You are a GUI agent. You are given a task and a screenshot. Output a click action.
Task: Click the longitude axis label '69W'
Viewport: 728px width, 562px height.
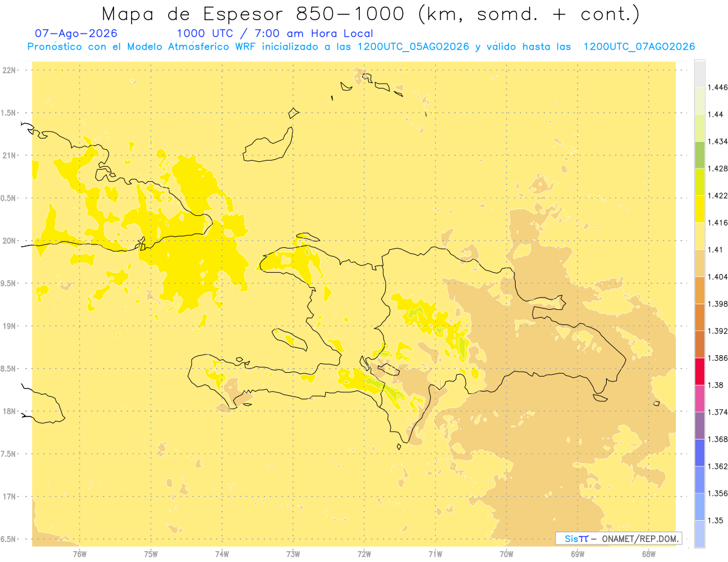[578, 554]
